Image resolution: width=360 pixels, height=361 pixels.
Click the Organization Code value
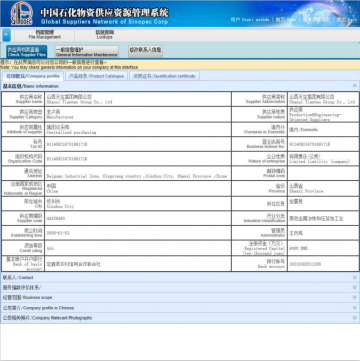67,159
